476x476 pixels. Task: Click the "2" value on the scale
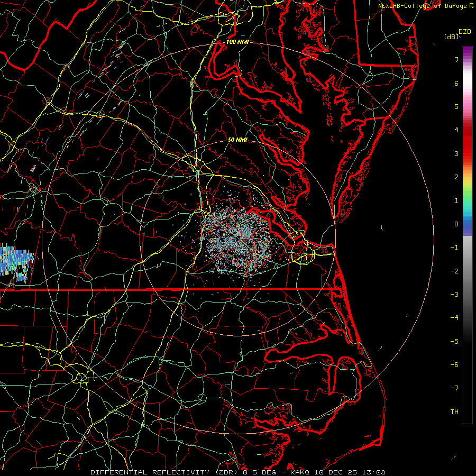pos(456,177)
